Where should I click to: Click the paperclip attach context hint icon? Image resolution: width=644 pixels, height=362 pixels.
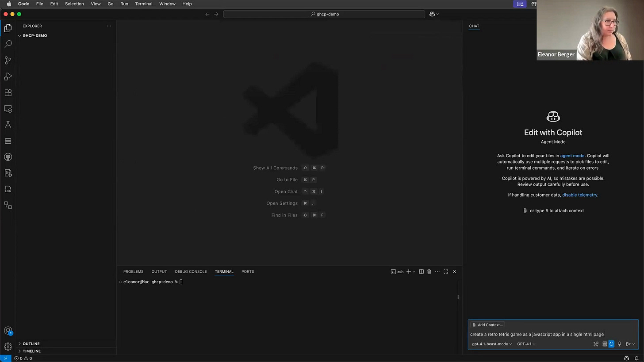click(525, 211)
